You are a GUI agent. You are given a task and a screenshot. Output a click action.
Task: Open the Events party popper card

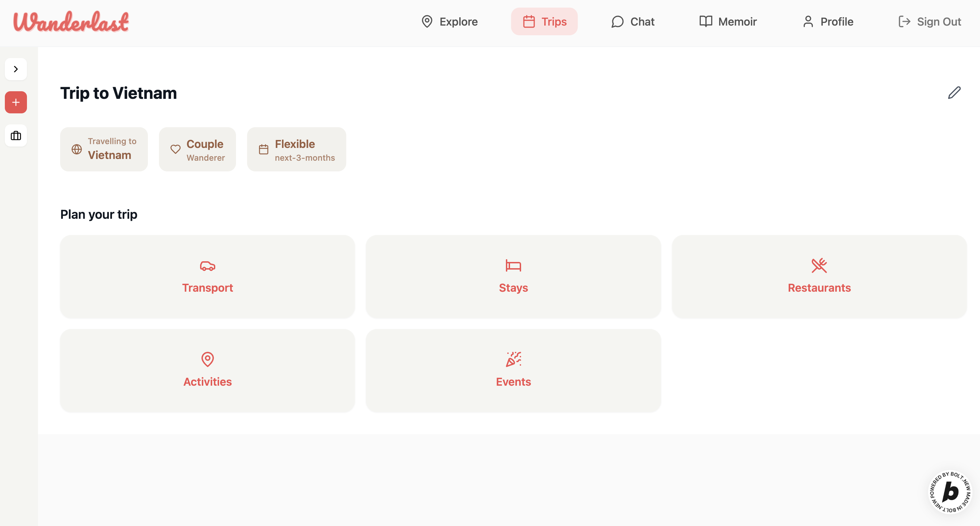513,370
